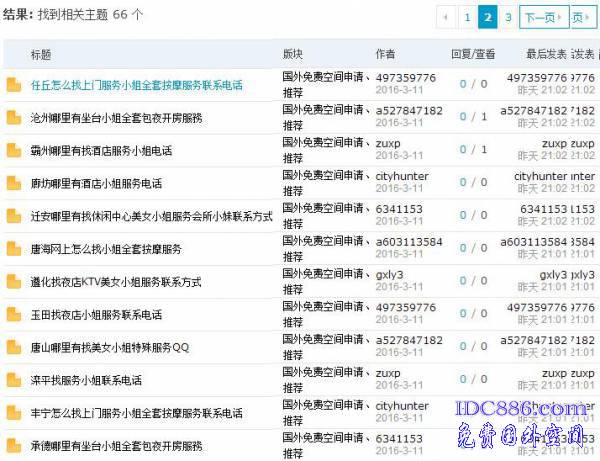
Task: Open the folder icon for the 霸州 thread
Action: point(13,151)
